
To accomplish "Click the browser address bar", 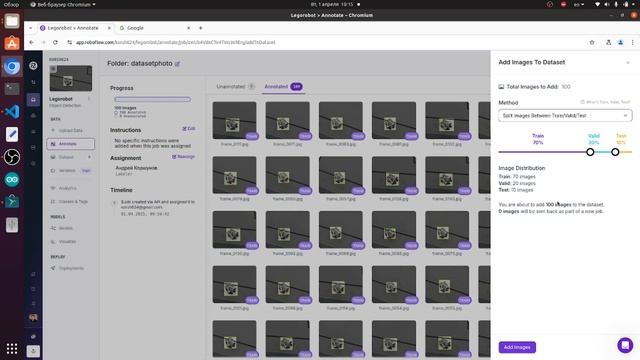I will [327, 42].
